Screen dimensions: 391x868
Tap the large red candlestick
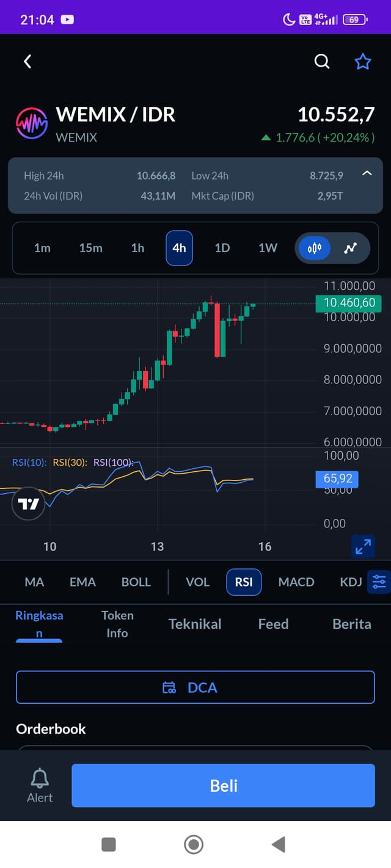217,330
